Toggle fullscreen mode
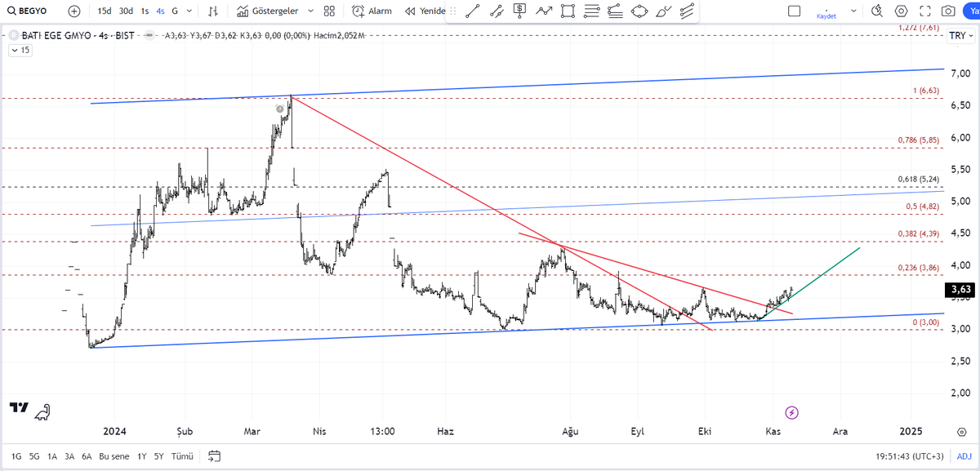This screenshot has height=471, width=980. 925,11
